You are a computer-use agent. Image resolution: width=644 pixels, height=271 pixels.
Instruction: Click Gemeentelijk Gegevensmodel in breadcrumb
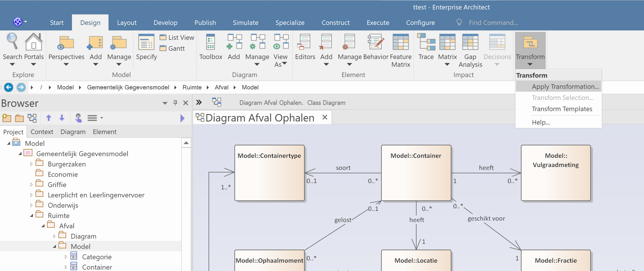pos(128,87)
